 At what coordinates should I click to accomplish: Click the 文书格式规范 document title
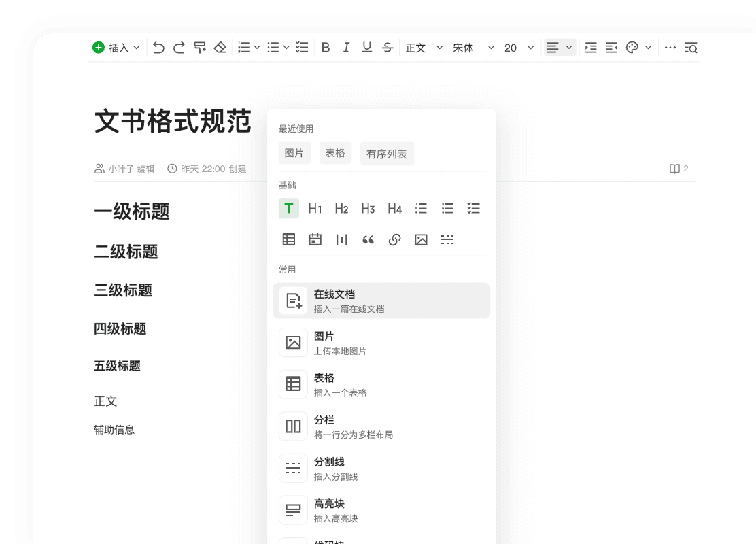click(173, 120)
